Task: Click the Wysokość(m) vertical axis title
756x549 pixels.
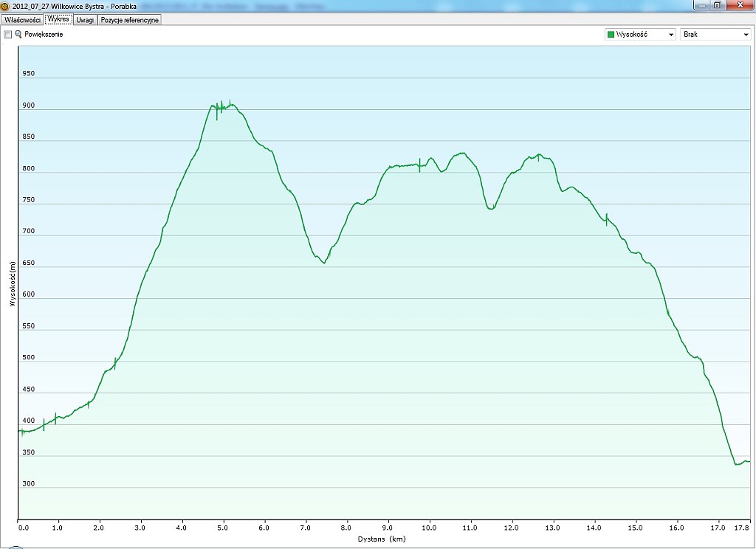Action: [13, 283]
